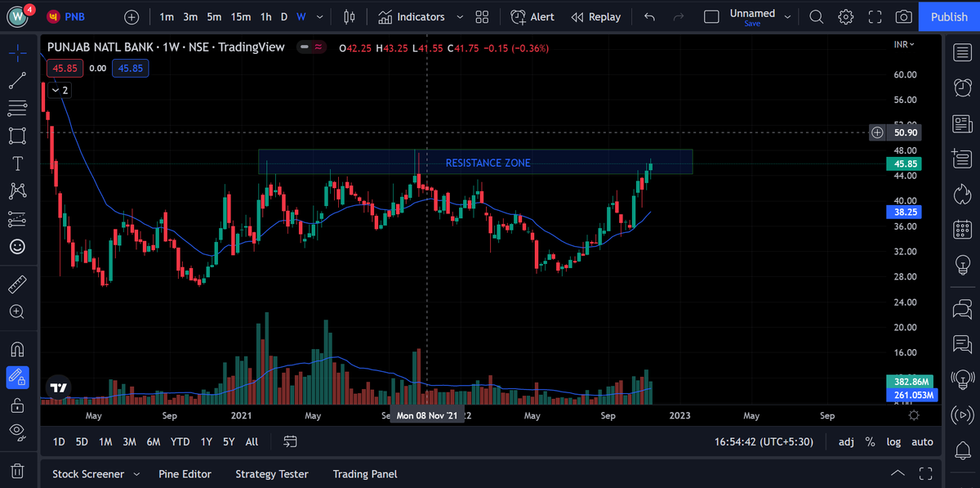Image resolution: width=980 pixels, height=488 pixels.
Task: Select the crosshair cursor tool
Action: tap(17, 53)
